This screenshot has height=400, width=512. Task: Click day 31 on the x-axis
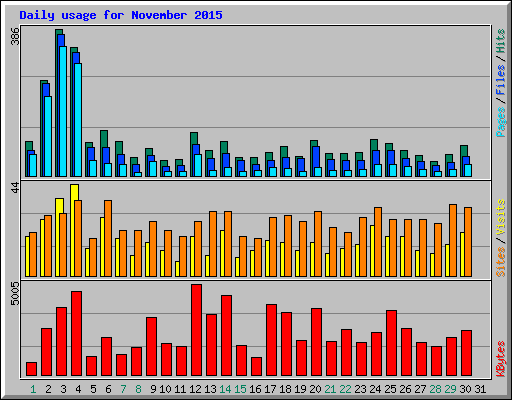(480, 389)
